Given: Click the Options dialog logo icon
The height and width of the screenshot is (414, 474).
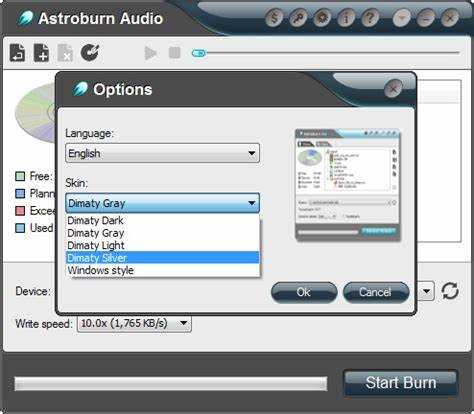Looking at the screenshot, I should 80,89.
